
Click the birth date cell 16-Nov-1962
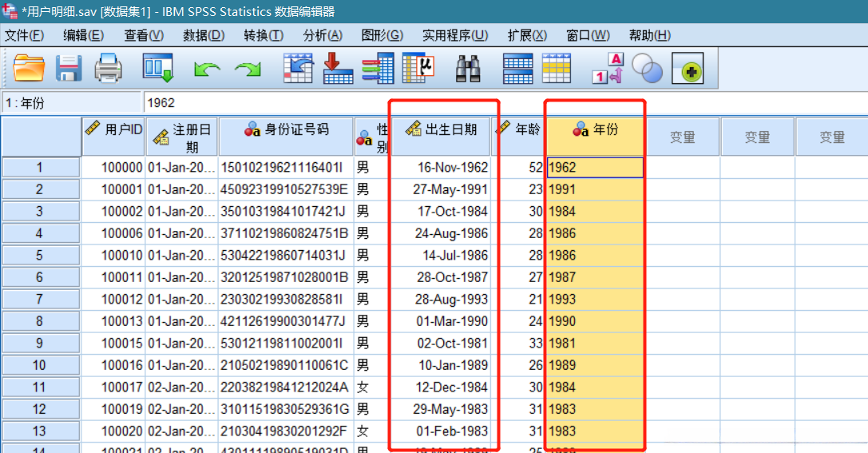tap(441, 167)
